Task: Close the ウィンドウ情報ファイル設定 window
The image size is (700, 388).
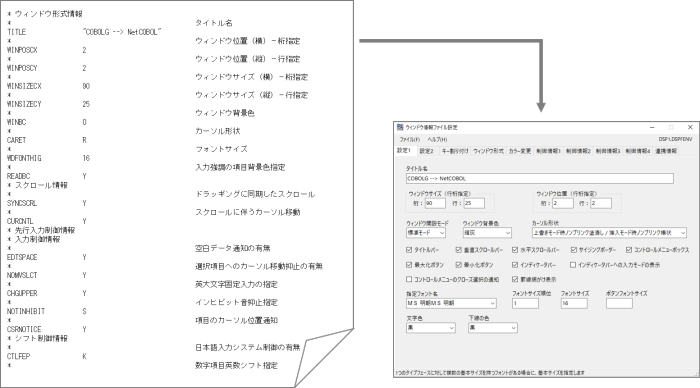Action: click(690, 127)
